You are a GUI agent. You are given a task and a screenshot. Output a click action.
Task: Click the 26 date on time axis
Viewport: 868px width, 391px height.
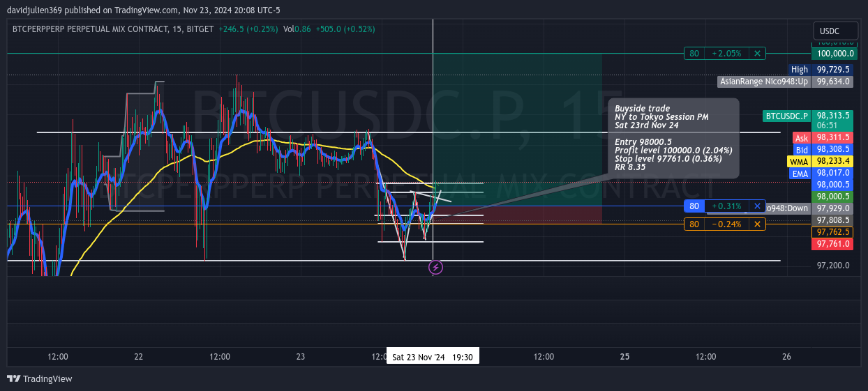[x=786, y=357]
